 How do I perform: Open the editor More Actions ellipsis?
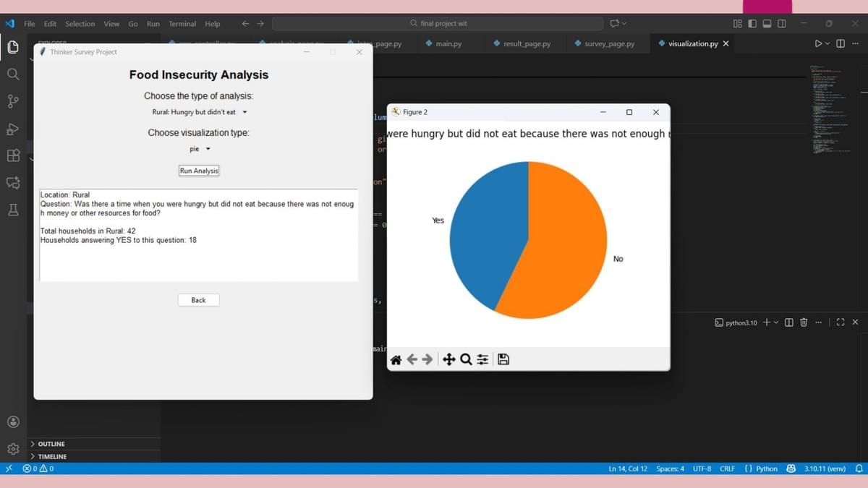[856, 43]
